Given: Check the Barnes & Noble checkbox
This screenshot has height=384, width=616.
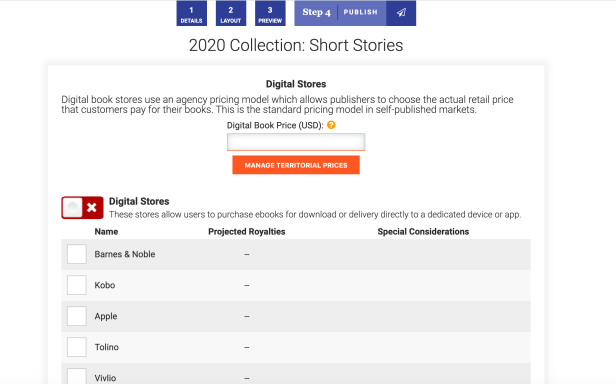Looking at the screenshot, I should point(77,254).
